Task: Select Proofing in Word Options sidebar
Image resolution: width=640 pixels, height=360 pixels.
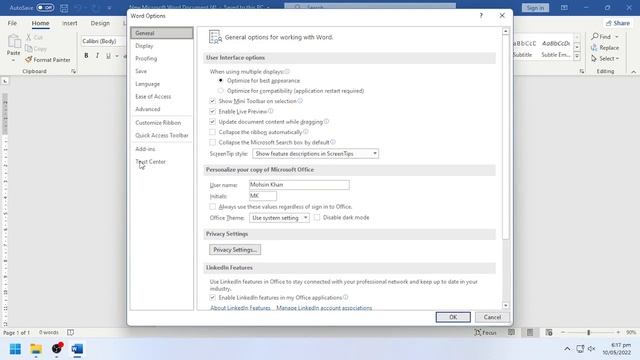Action: [x=162, y=58]
